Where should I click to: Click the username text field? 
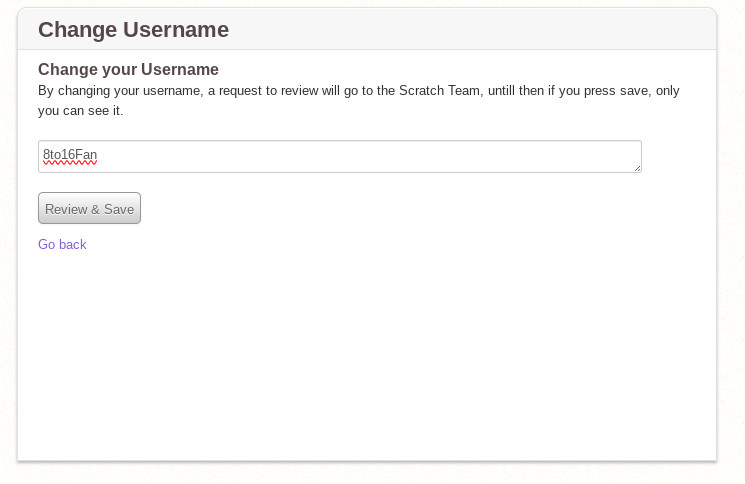(x=340, y=156)
